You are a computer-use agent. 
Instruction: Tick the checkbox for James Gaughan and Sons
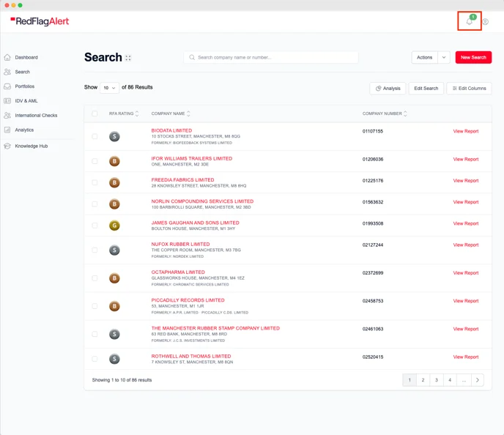coord(94,226)
